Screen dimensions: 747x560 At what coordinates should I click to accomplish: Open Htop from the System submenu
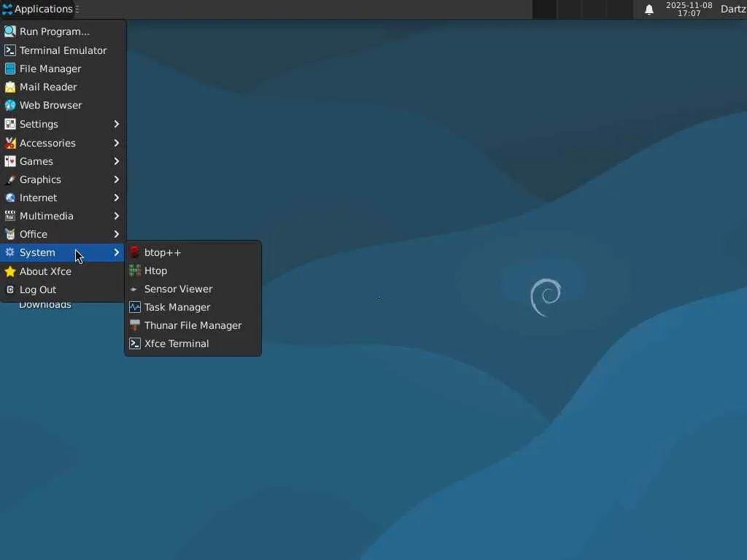[193, 271]
